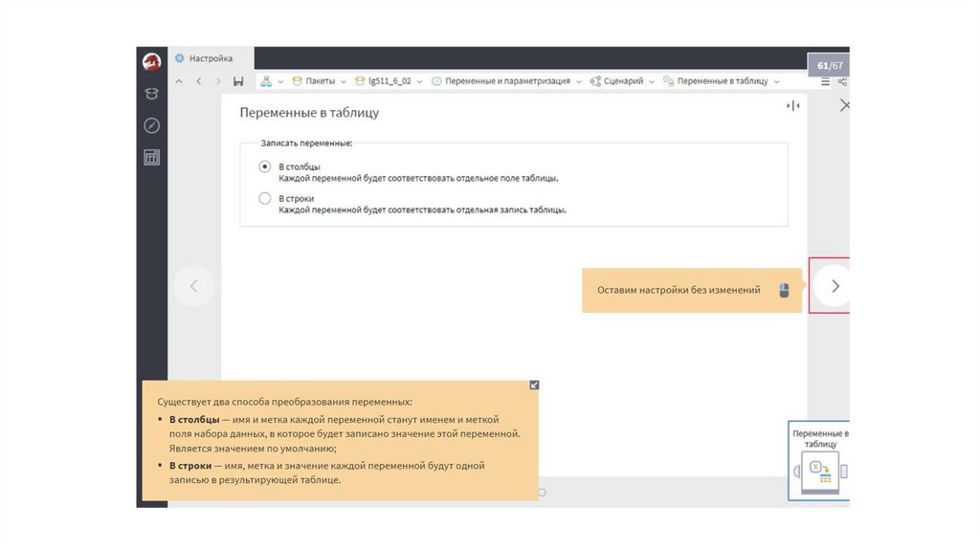Image resolution: width=980 pixels, height=549 pixels.
Task: Click the отдельная запись таблицы description line
Action: coord(422,209)
